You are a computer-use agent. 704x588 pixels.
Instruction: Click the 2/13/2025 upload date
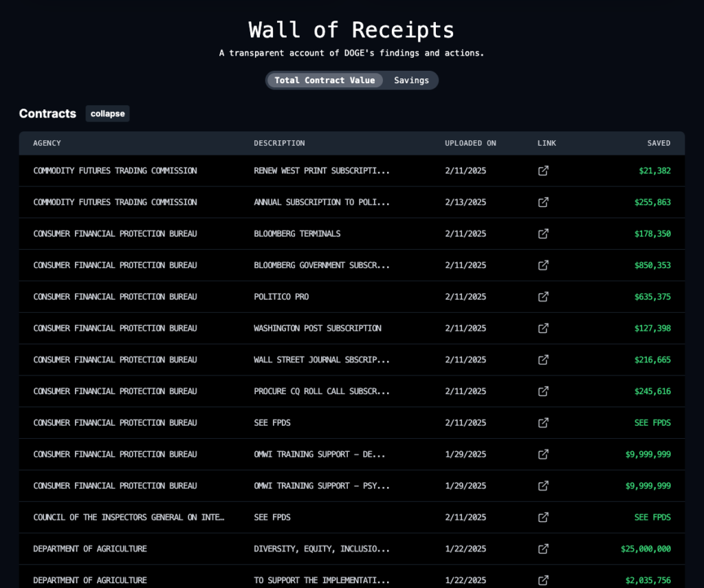(x=465, y=202)
